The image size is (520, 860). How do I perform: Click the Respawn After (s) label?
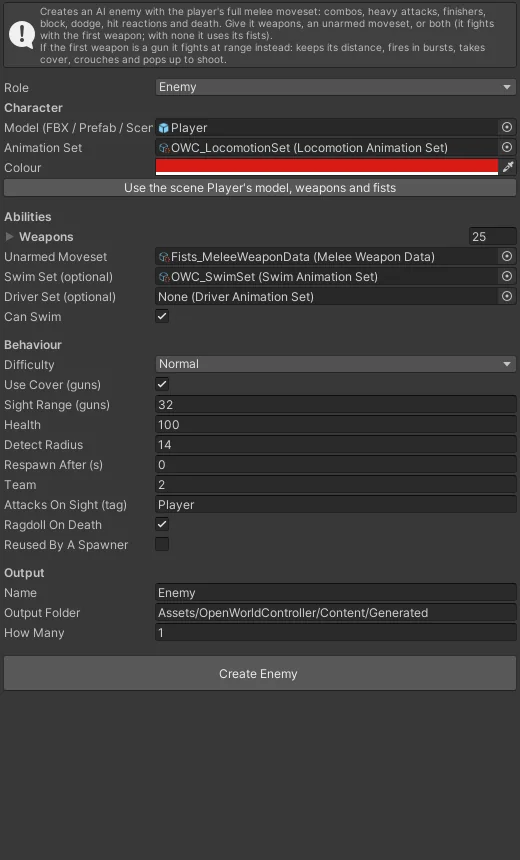53,465
